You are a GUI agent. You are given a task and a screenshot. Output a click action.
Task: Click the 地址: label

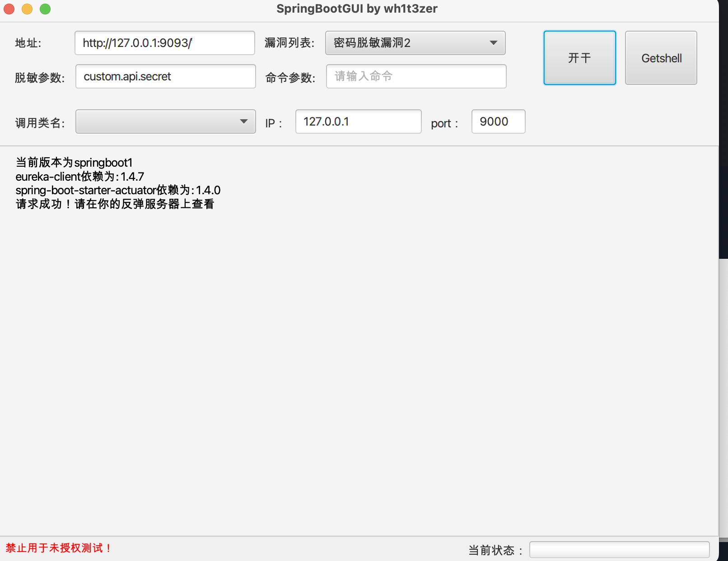pos(28,43)
